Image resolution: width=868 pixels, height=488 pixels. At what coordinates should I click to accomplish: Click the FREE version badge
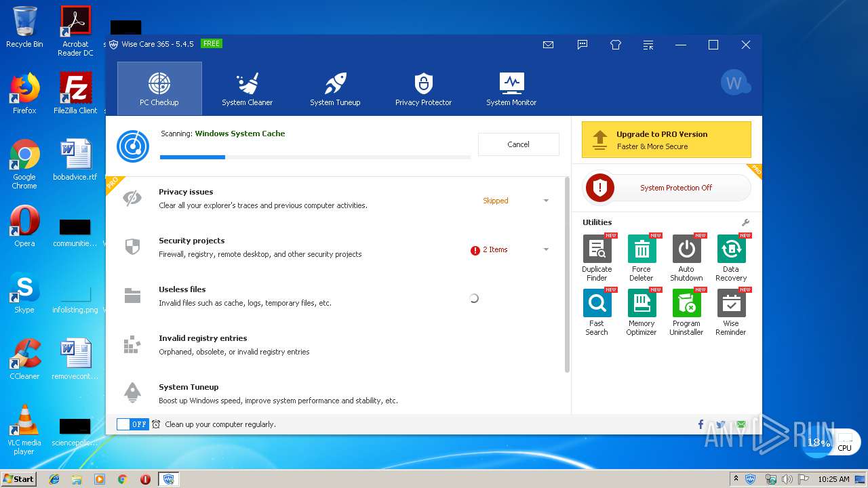[x=212, y=44]
